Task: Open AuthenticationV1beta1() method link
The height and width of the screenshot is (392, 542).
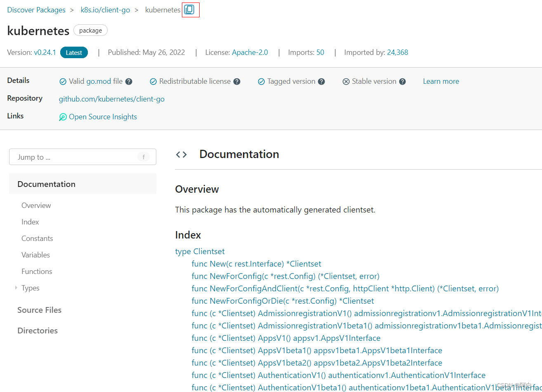Action: coord(367,387)
